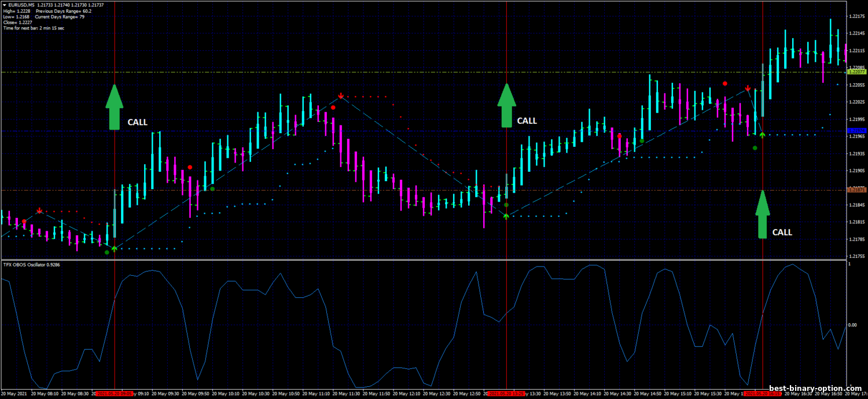The image size is (868, 399).
Task: Click the small green up-arrow under the first red vertical line
Action: click(x=114, y=249)
